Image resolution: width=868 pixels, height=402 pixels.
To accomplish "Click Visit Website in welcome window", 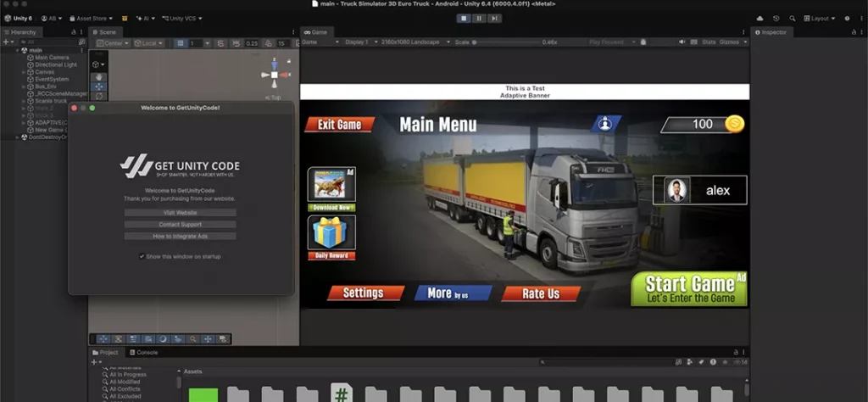I will [180, 213].
